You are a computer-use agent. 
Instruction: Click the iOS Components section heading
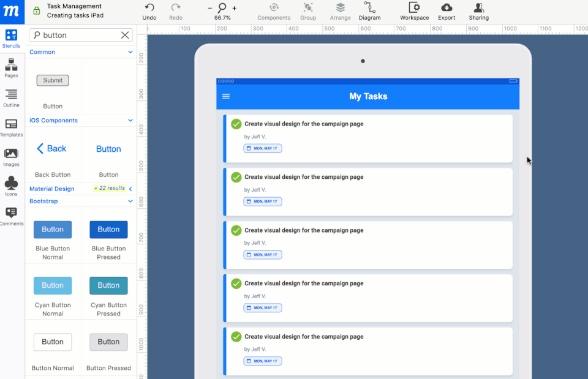[x=54, y=121]
